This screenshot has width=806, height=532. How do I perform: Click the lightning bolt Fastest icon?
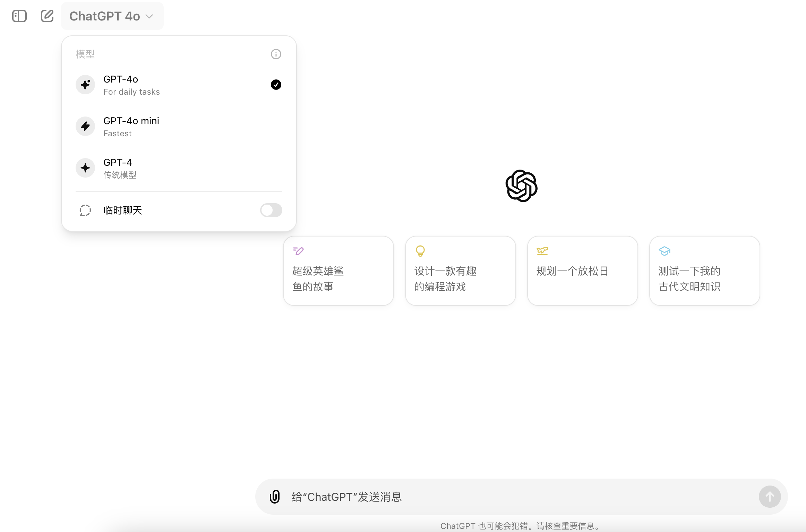point(85,126)
